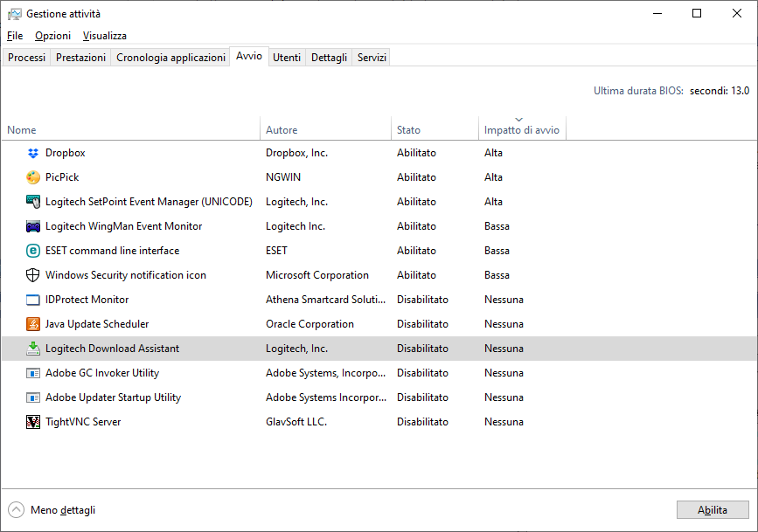
Task: Minimize the Gestione attività window
Action: (x=657, y=13)
